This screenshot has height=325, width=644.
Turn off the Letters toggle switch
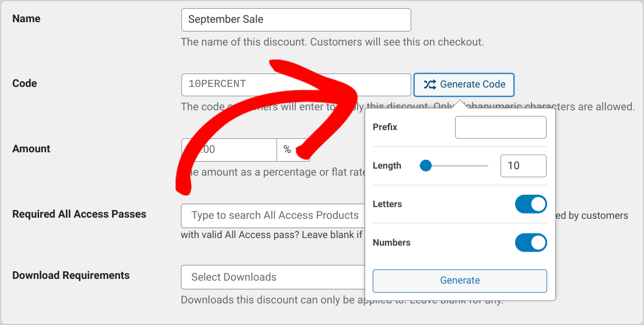(x=531, y=204)
